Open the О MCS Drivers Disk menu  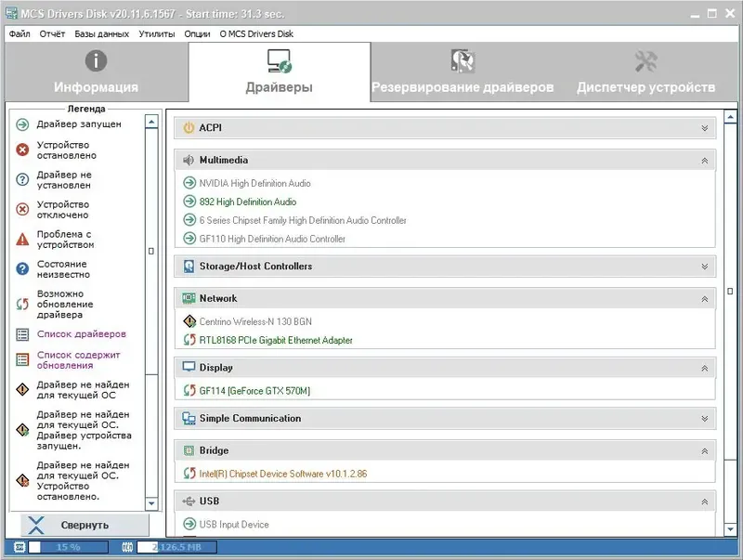click(256, 33)
